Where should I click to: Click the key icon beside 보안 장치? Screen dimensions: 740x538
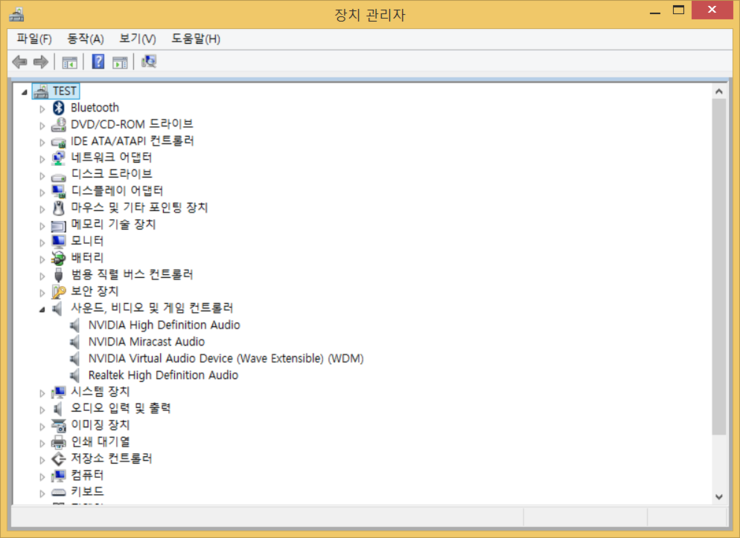click(x=59, y=292)
